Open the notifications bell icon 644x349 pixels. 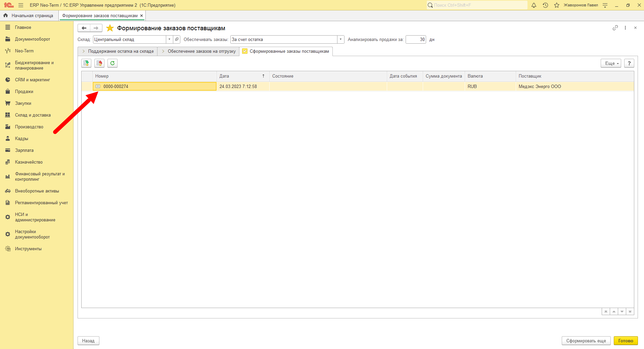click(x=534, y=5)
